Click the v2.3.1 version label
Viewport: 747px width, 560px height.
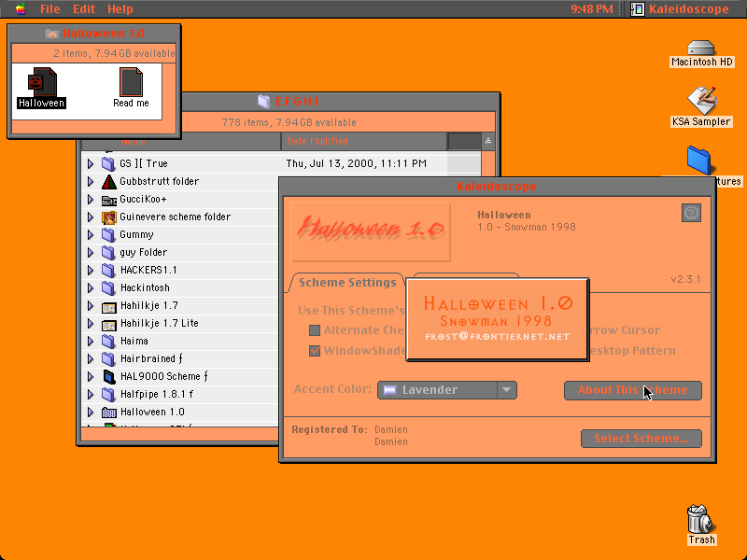685,279
